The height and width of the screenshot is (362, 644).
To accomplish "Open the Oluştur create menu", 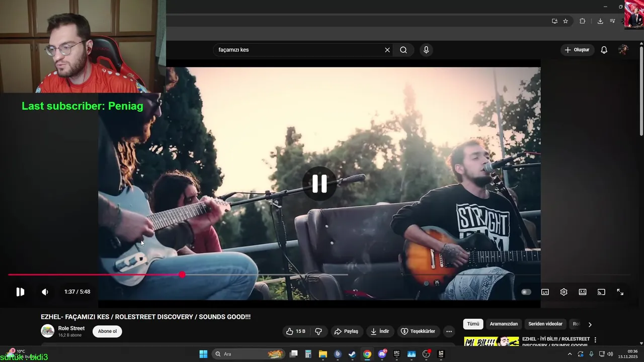I will pos(577,50).
